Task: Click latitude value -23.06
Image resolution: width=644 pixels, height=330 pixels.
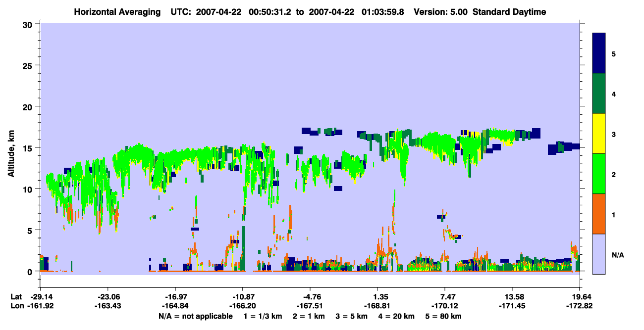Action: tap(108, 297)
